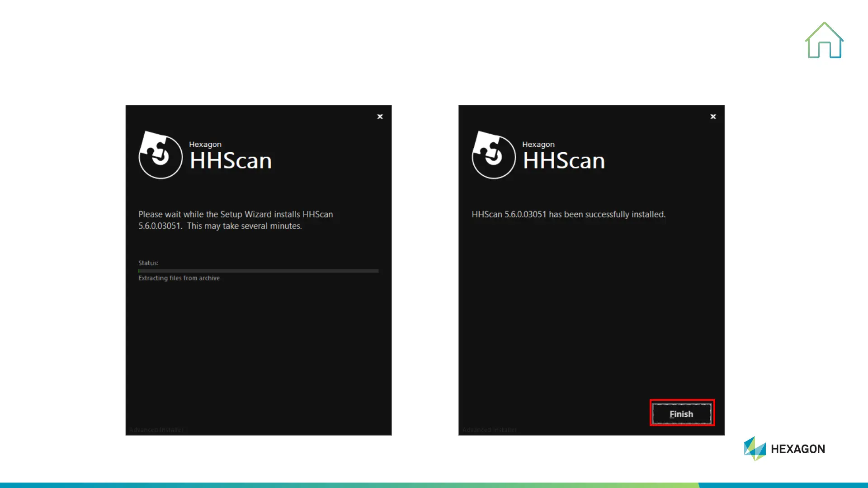Click the gradient footer bar at the bottom
Image resolution: width=868 pixels, height=488 pixels.
(434, 485)
